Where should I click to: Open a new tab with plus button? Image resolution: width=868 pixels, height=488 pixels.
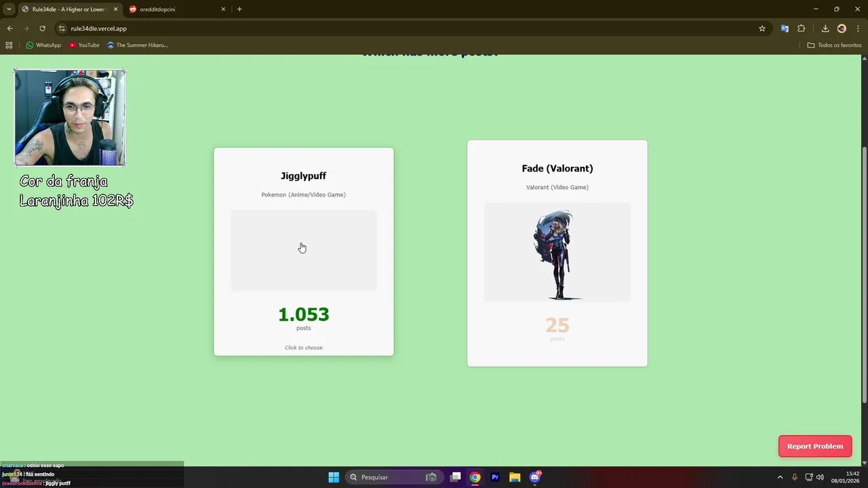coord(239,9)
